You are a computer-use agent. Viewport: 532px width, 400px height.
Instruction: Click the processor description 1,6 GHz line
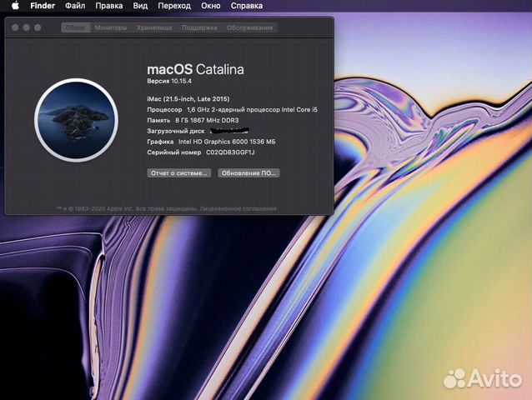pos(252,109)
